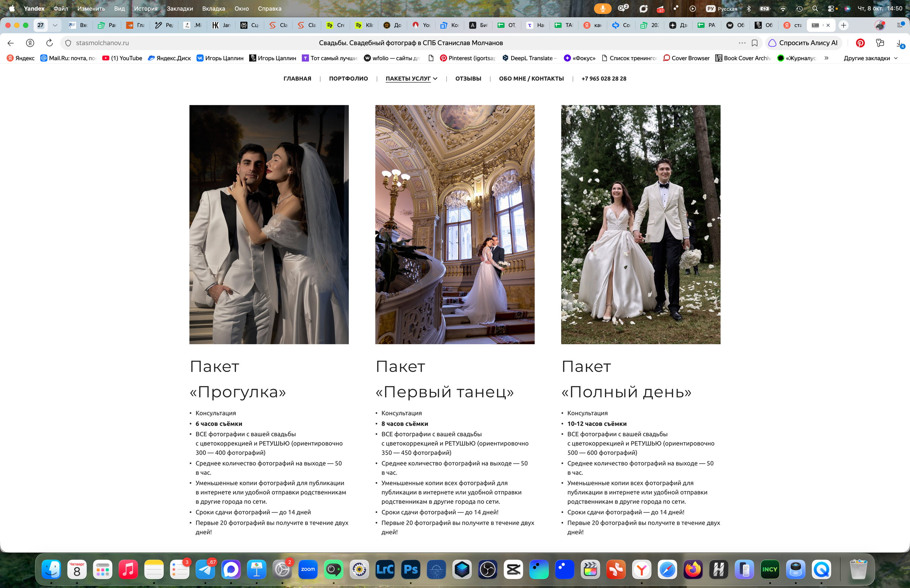Open the tab list chevron beside the 27 counter
Screen dimensions: 910x588
pyautogui.click(x=55, y=25)
